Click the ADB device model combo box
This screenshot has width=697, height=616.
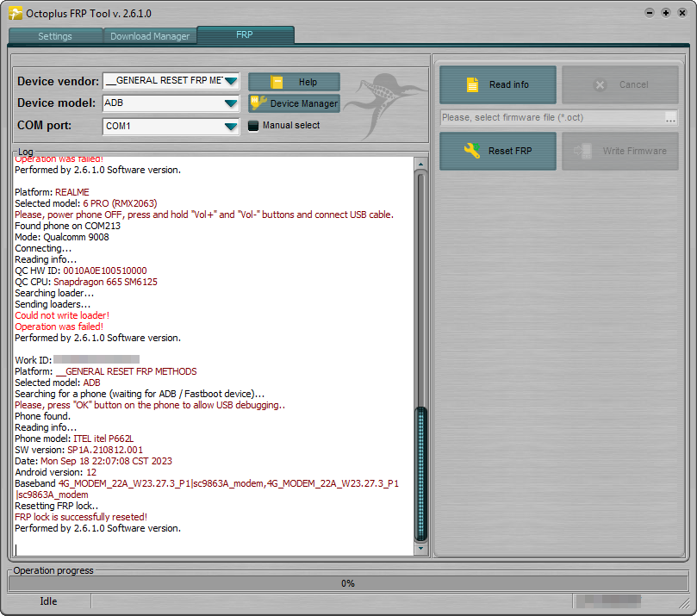tap(171, 103)
